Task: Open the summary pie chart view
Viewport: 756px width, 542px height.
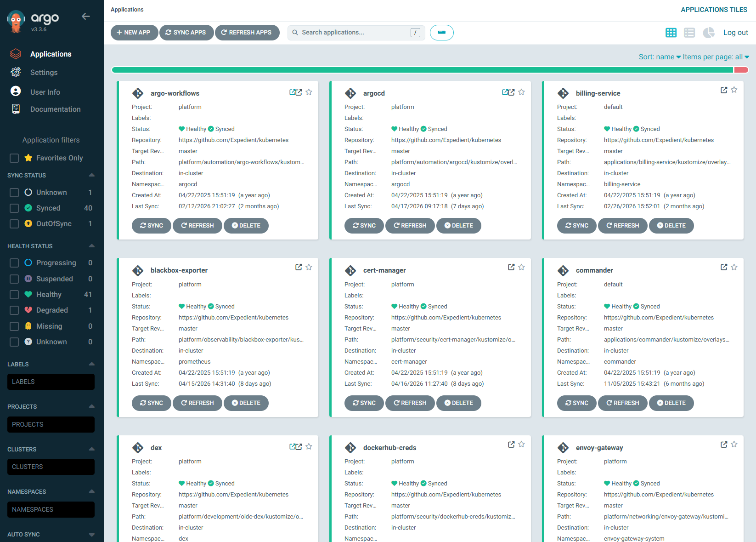Action: pyautogui.click(x=709, y=33)
